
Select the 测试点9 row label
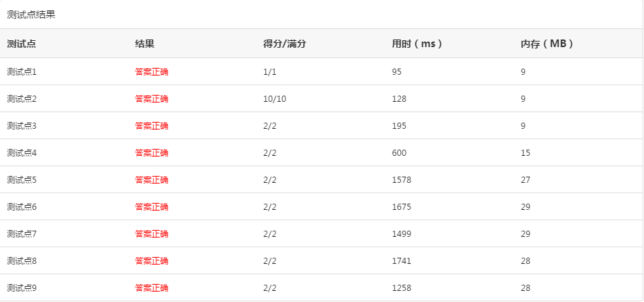[21, 287]
